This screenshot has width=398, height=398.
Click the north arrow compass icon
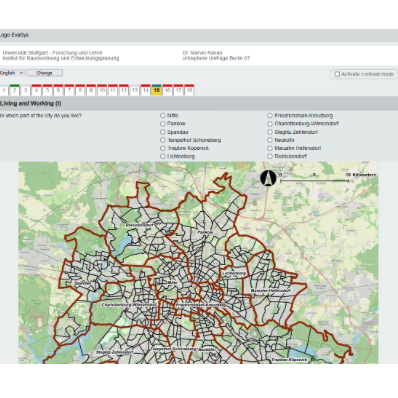pos(268,178)
